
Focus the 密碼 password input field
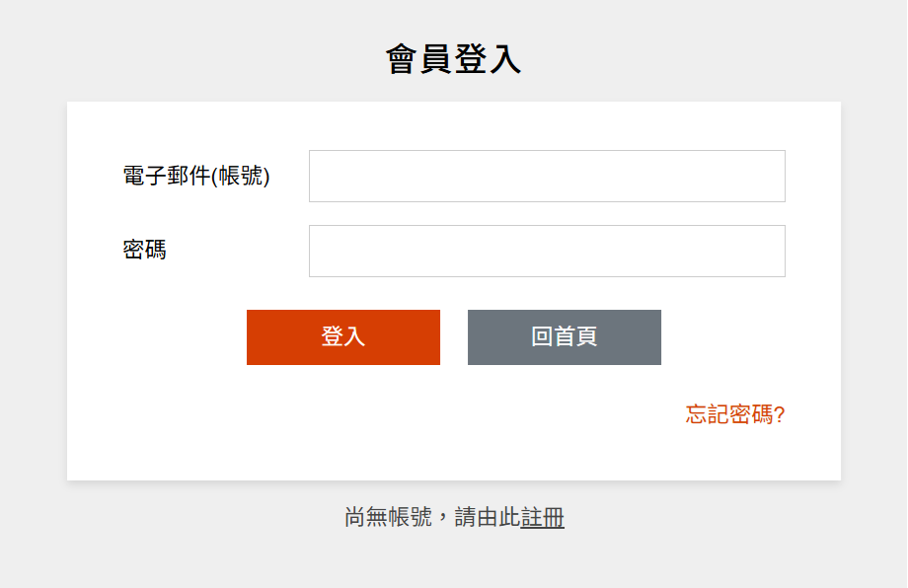tap(547, 251)
